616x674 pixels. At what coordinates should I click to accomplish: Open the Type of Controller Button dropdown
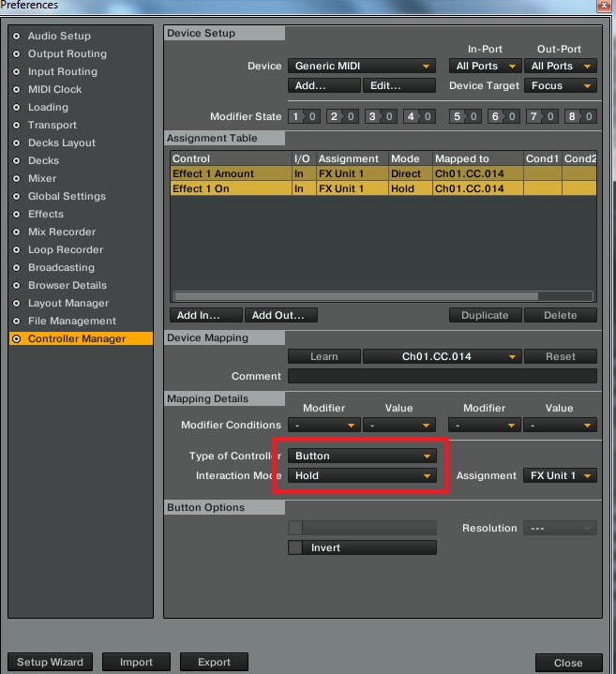coord(362,457)
